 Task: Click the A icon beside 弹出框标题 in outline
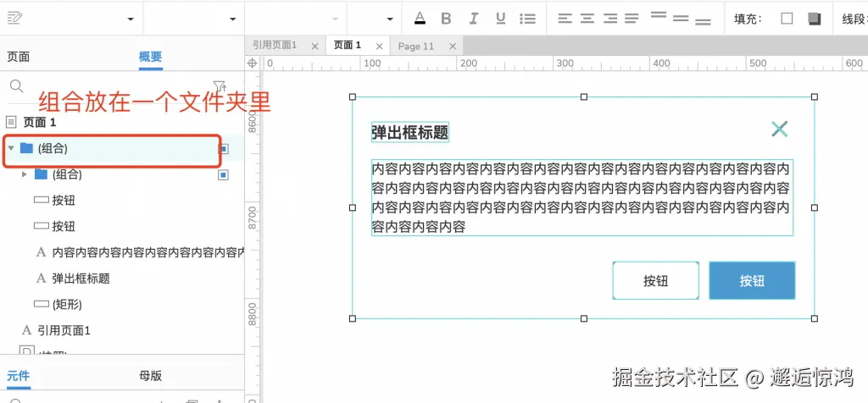pyautogui.click(x=41, y=278)
